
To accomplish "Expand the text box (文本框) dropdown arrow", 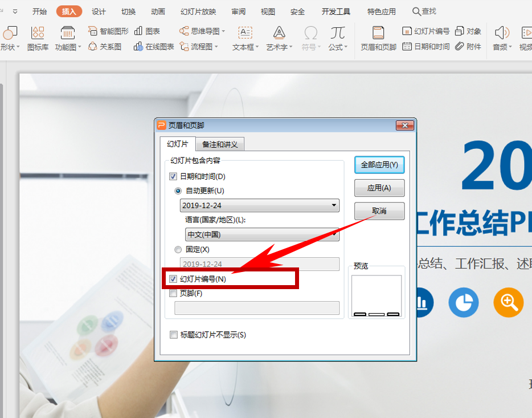I will (257, 47).
